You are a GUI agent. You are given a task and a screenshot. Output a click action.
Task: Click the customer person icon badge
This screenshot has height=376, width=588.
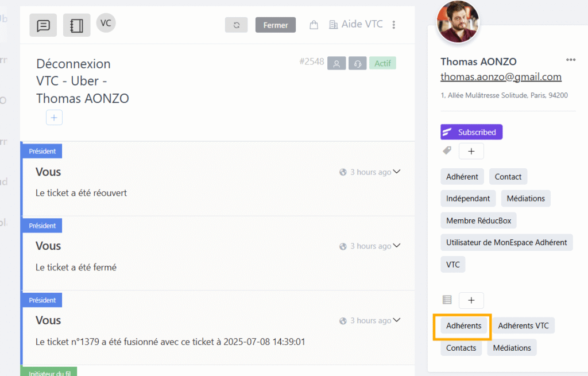336,63
